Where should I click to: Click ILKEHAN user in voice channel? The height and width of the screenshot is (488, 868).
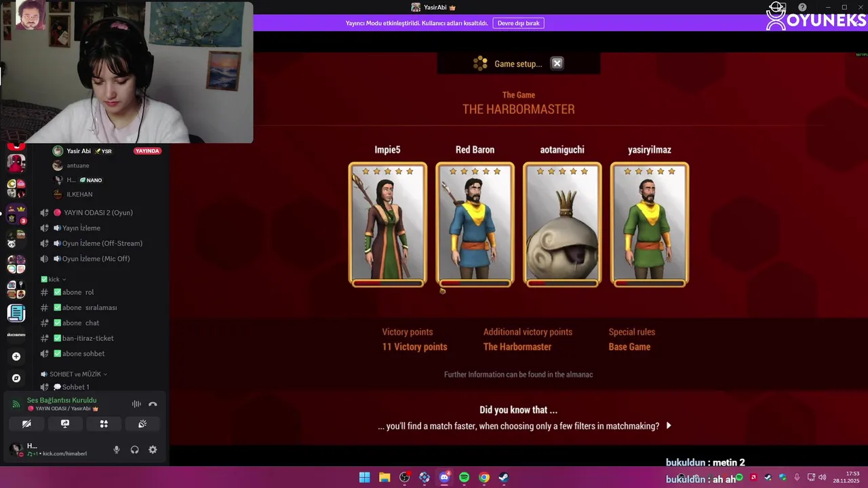coord(79,195)
